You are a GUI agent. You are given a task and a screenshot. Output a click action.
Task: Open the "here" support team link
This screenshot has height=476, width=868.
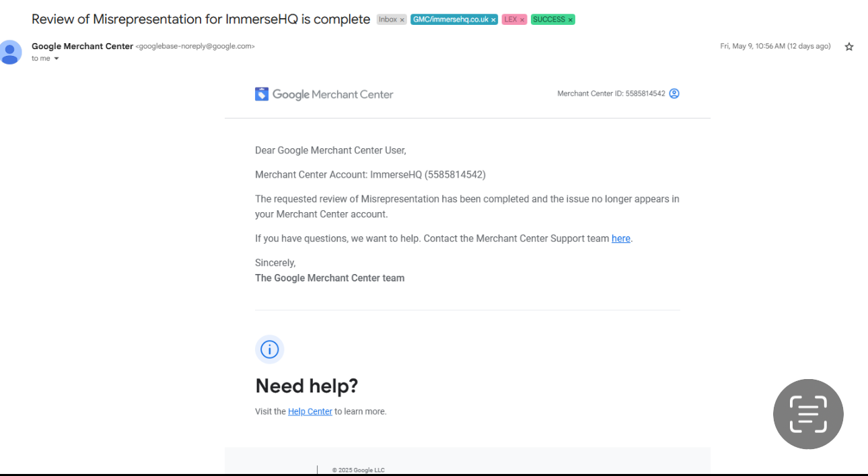(621, 238)
